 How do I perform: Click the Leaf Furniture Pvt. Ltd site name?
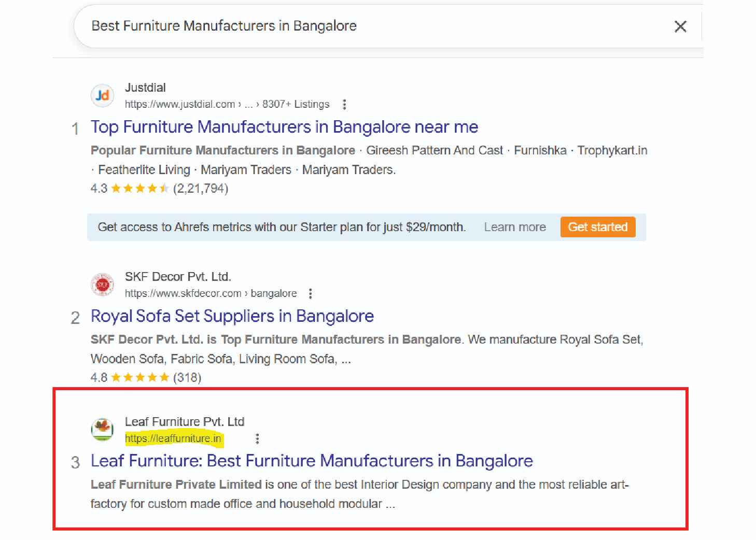pos(185,422)
